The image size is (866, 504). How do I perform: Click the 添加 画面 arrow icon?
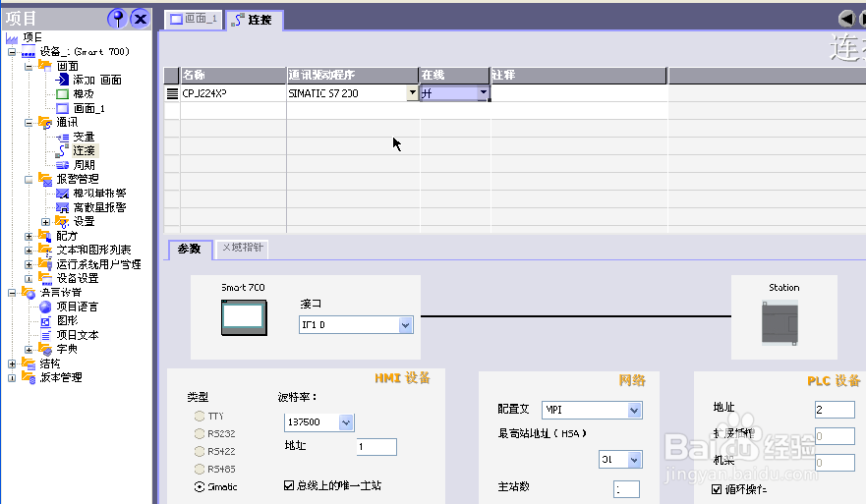(62, 80)
